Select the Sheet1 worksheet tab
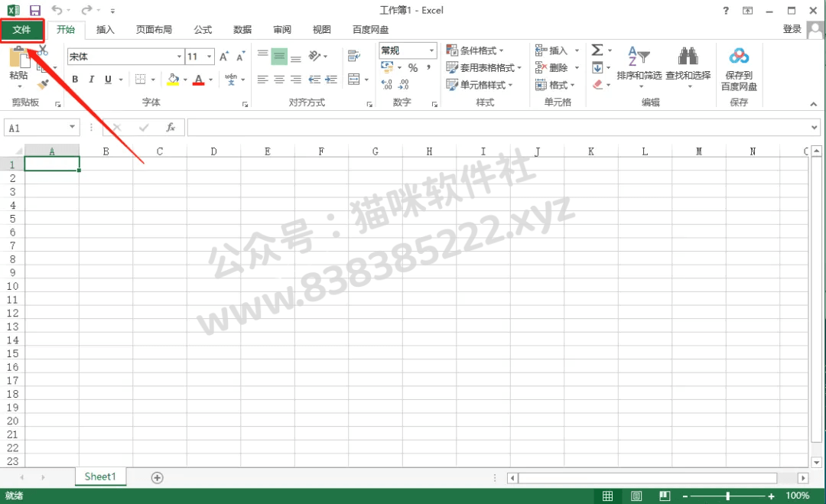This screenshot has height=504, width=826. click(100, 476)
